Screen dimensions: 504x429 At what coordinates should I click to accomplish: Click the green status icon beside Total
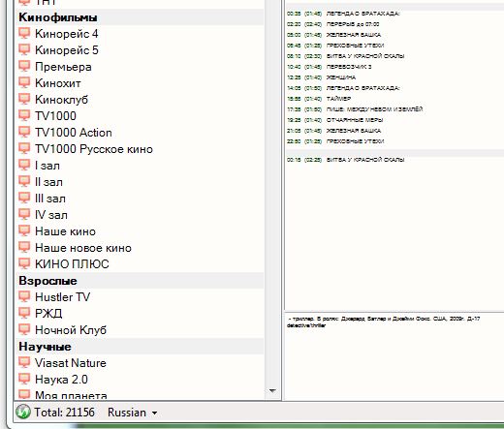click(x=23, y=412)
